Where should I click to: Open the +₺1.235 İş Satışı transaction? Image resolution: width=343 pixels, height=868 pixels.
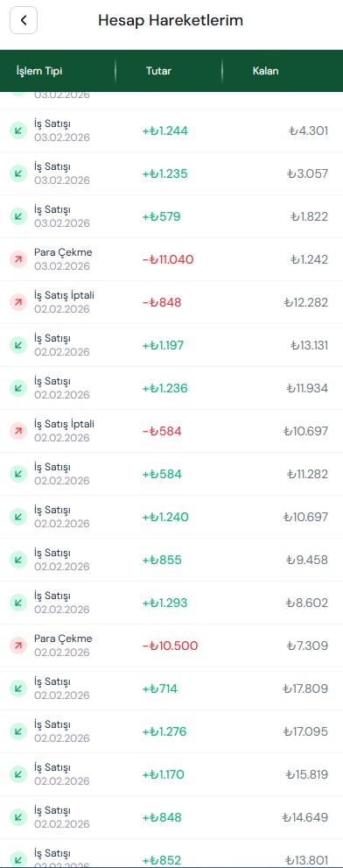tap(171, 173)
